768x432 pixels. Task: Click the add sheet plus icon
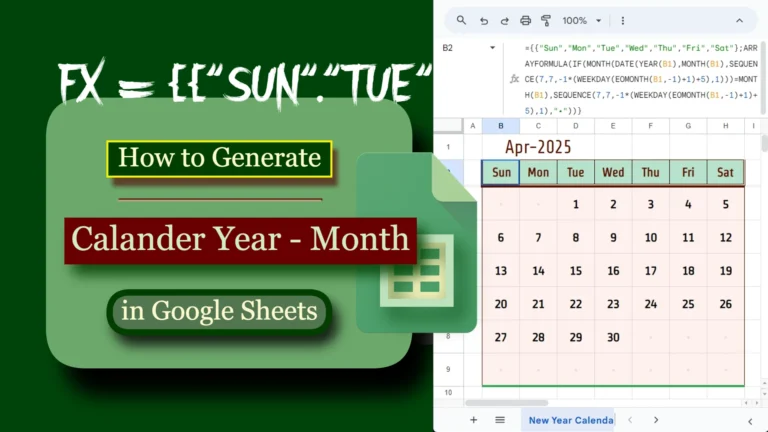coord(473,420)
